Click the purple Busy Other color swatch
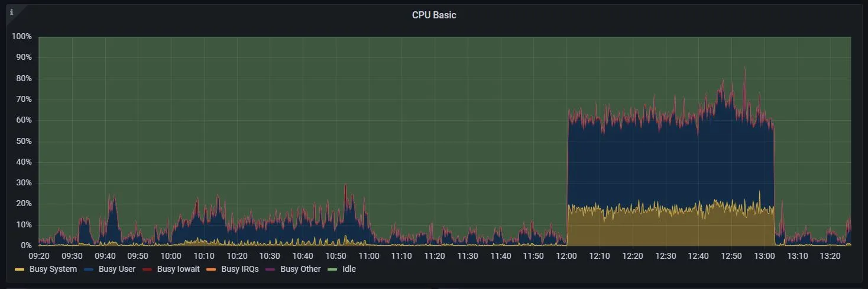Screen dimensions: 868x289 click(271, 270)
